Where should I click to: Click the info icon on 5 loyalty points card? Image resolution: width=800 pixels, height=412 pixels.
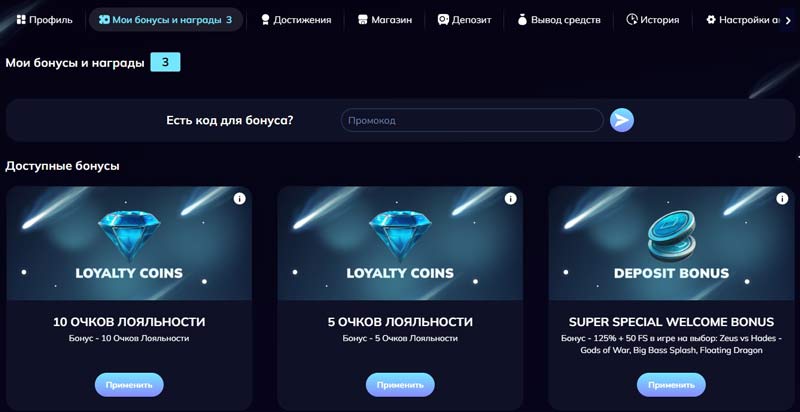coord(510,199)
